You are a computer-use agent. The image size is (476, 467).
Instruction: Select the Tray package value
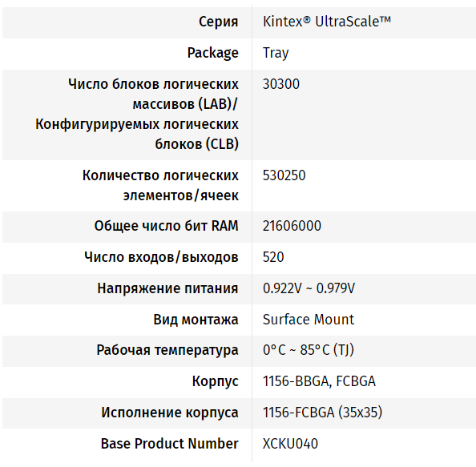[x=276, y=53]
